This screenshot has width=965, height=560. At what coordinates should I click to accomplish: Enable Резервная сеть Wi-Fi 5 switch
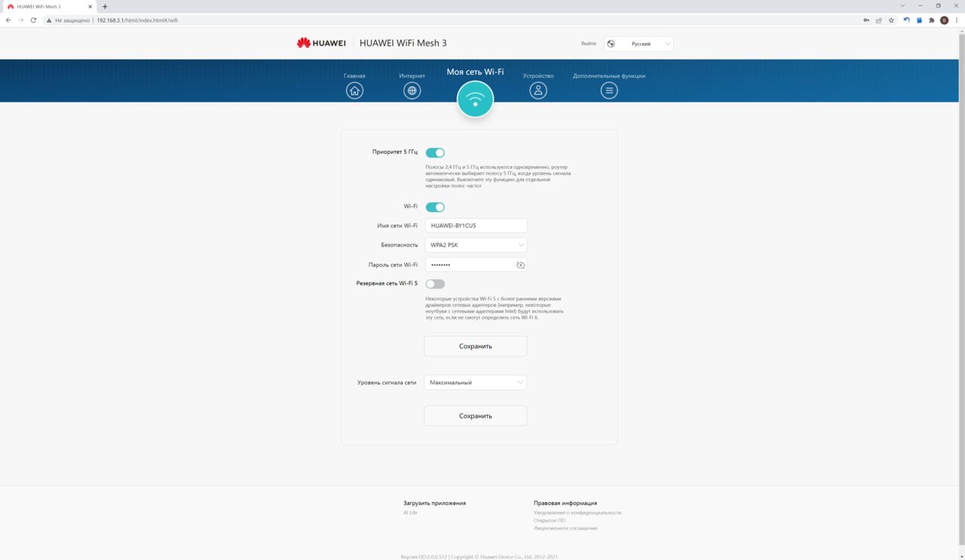pyautogui.click(x=435, y=284)
